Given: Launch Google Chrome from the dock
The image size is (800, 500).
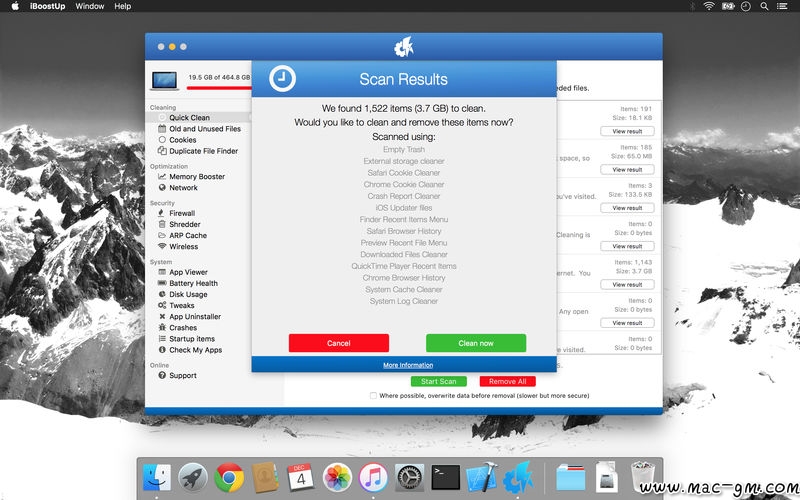Looking at the screenshot, I should (x=229, y=478).
